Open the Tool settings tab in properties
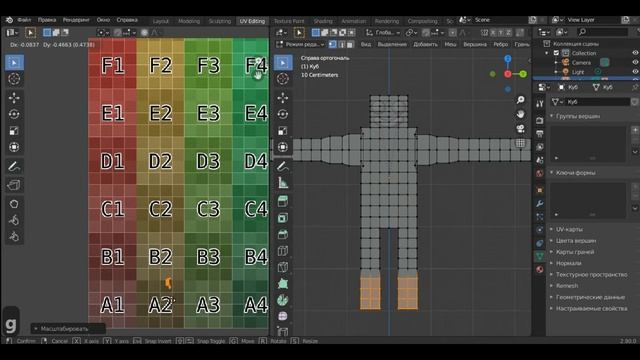The height and width of the screenshot is (360, 640). pyautogui.click(x=540, y=104)
